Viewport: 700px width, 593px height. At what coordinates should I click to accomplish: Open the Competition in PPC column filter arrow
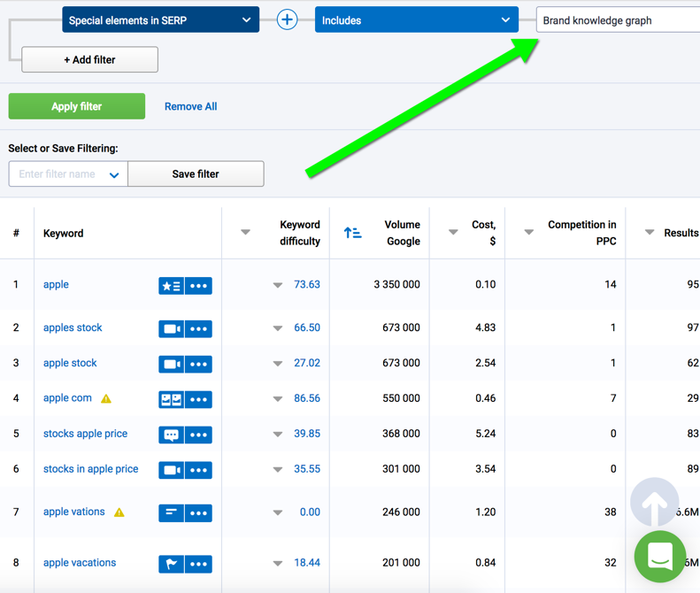[x=529, y=232]
